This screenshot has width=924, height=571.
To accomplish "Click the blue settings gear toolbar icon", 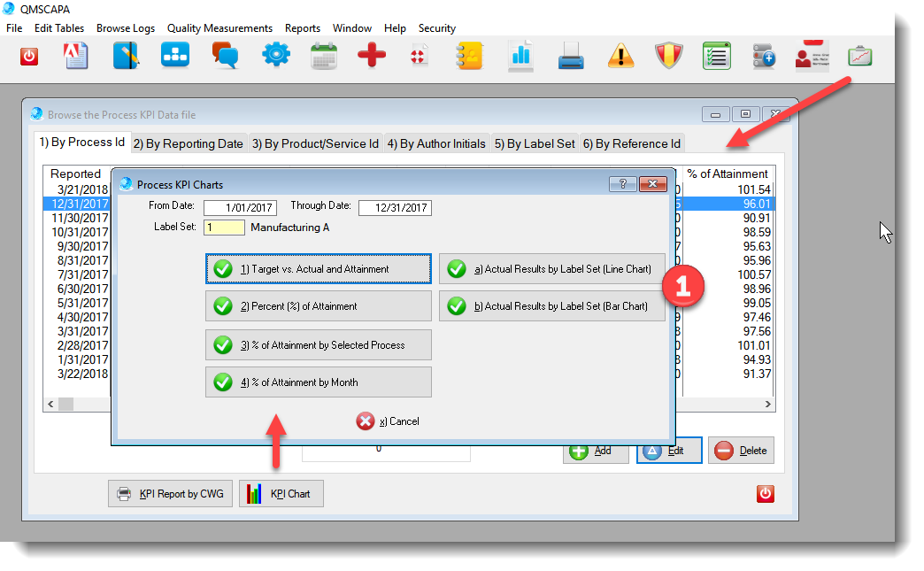I will [x=275, y=56].
